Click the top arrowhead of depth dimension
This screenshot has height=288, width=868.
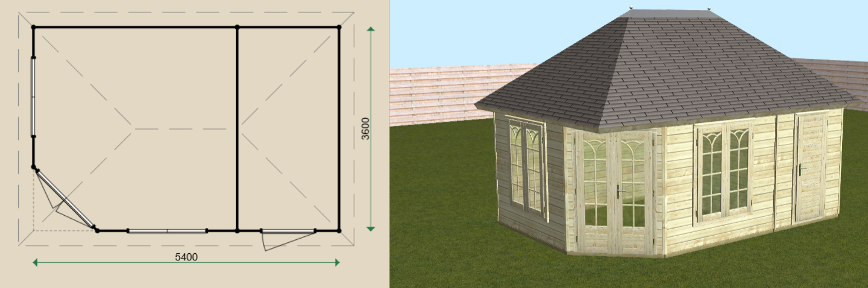click(x=371, y=31)
